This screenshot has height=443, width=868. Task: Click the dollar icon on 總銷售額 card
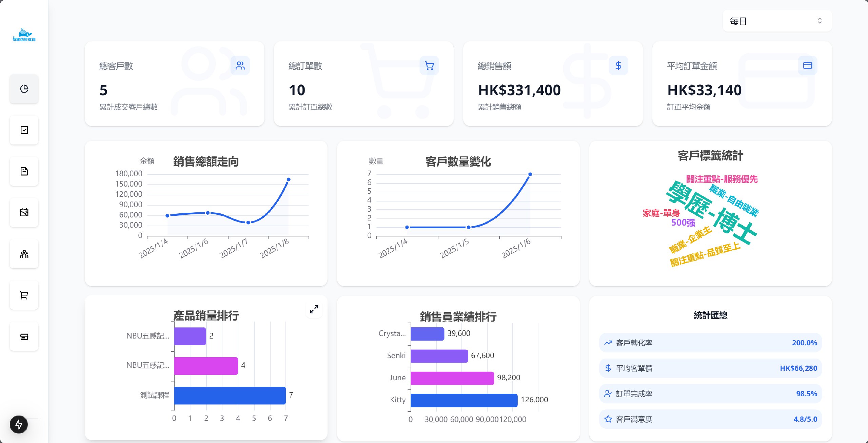pyautogui.click(x=618, y=65)
